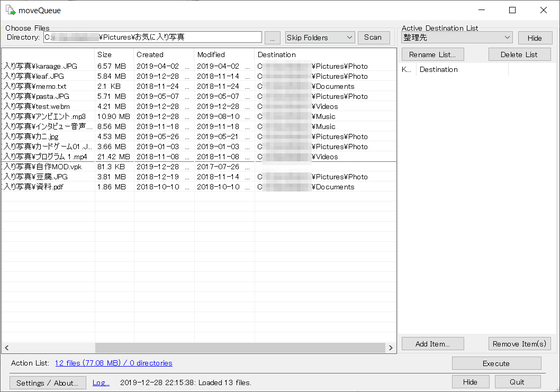Screen dimensions: 560x392
Task: Select the インタビュー音声 file row
Action: click(x=199, y=127)
